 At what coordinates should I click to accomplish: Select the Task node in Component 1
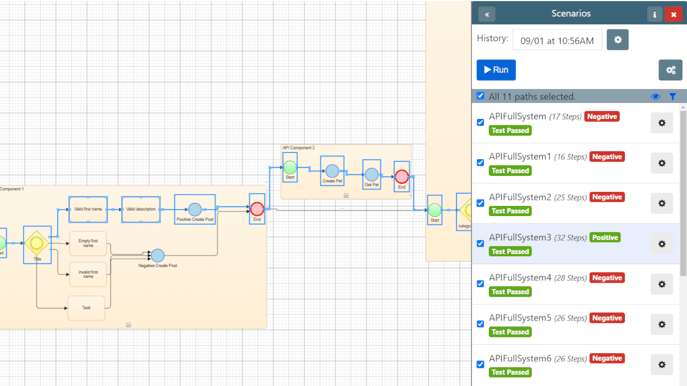(x=86, y=308)
